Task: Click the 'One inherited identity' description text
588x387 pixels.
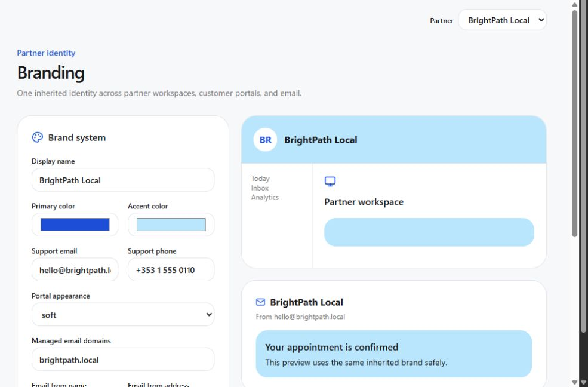Action: click(x=159, y=93)
